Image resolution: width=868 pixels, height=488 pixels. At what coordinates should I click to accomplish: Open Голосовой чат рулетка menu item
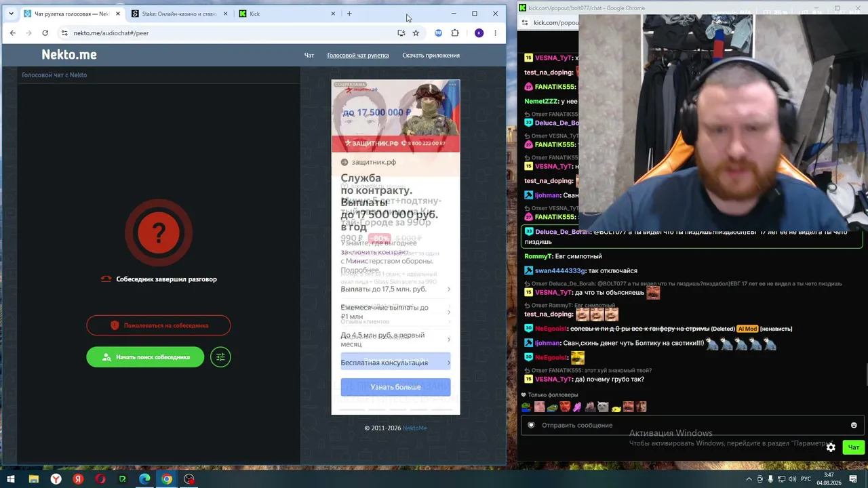[x=358, y=56]
